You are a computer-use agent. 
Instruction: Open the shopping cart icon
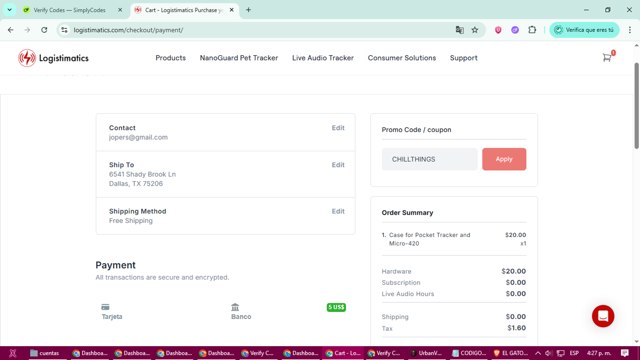point(607,58)
